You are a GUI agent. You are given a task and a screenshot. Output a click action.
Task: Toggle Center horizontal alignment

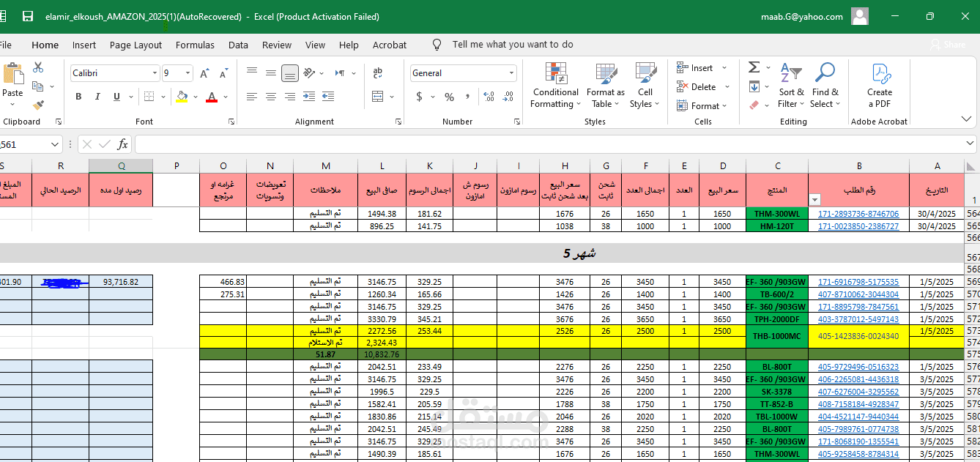271,97
